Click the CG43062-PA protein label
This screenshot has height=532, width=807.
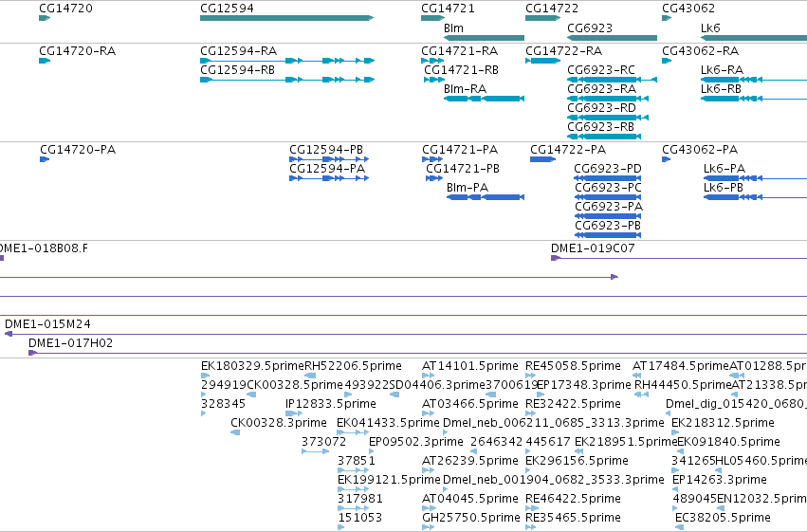[x=700, y=150]
